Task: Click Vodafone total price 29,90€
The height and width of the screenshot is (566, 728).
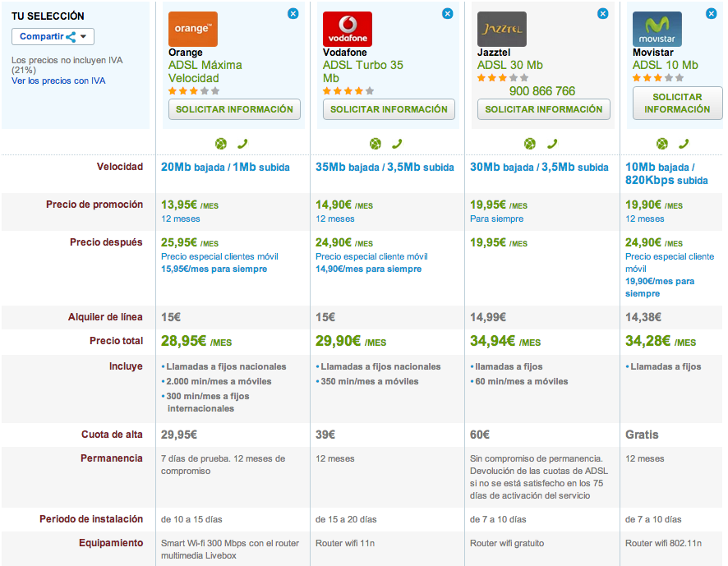Action: 351,341
